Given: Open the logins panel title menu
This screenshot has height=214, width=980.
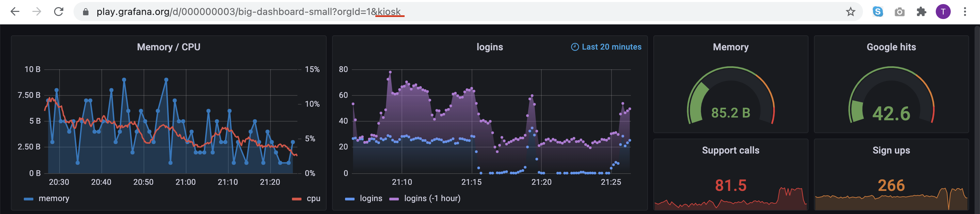Looking at the screenshot, I should click(x=490, y=47).
